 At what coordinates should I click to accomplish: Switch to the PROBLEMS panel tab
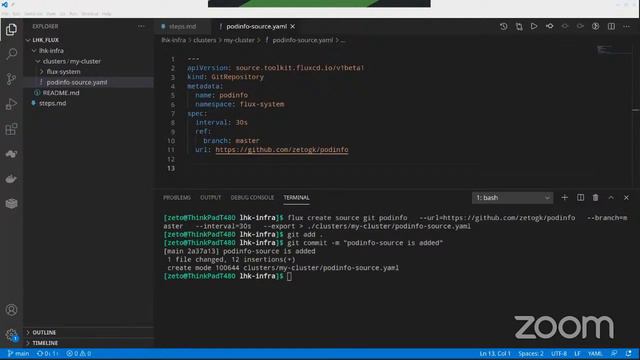(x=177, y=198)
